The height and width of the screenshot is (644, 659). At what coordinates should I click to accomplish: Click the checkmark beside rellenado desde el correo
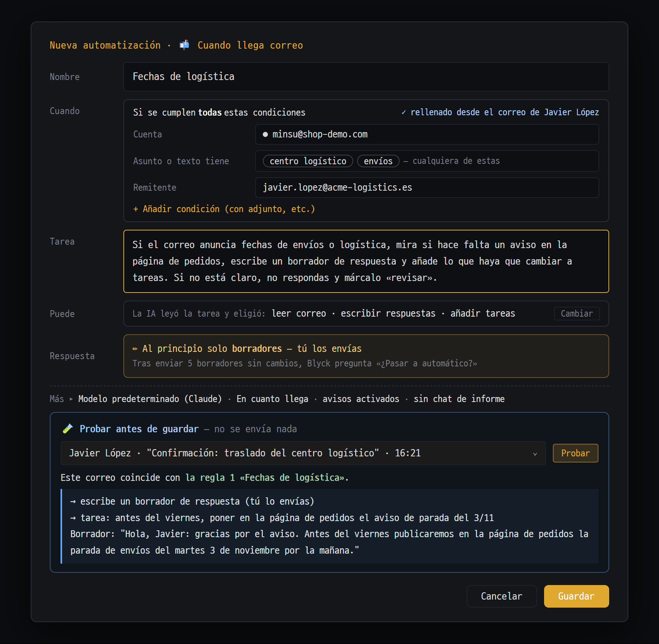[x=403, y=112]
